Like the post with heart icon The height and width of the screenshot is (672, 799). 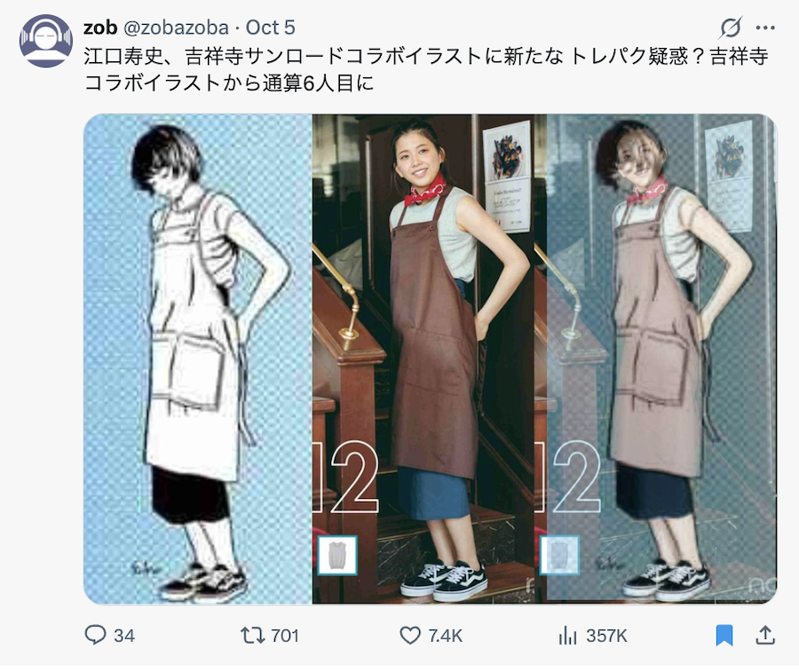pos(409,636)
